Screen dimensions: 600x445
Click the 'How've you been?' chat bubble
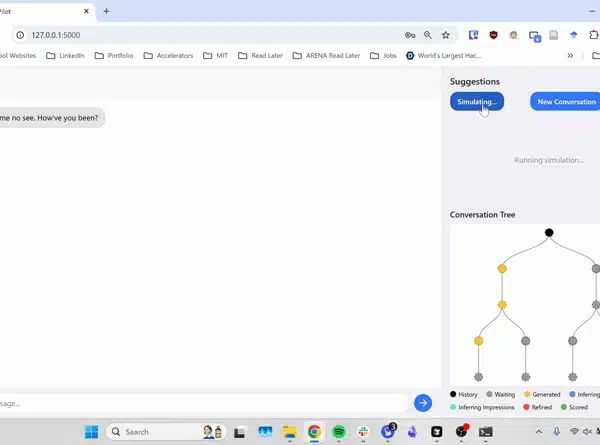click(x=52, y=118)
